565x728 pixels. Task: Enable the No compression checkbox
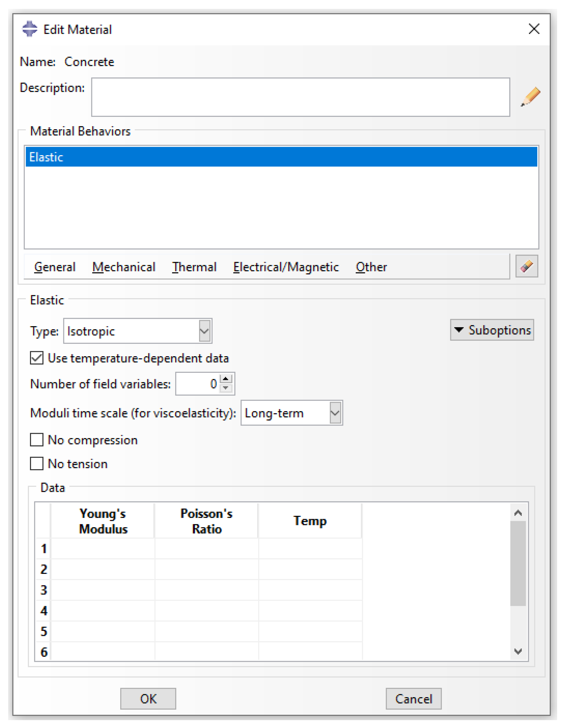(37, 440)
